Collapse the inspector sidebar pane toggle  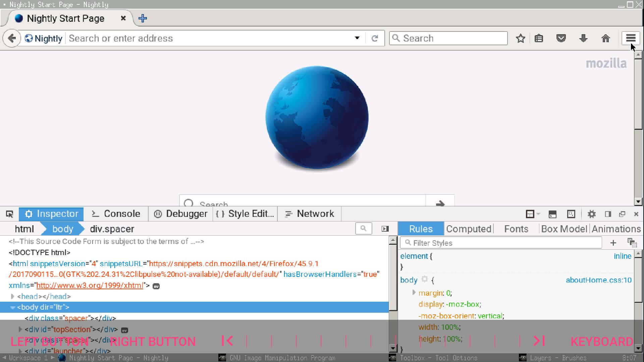385,229
